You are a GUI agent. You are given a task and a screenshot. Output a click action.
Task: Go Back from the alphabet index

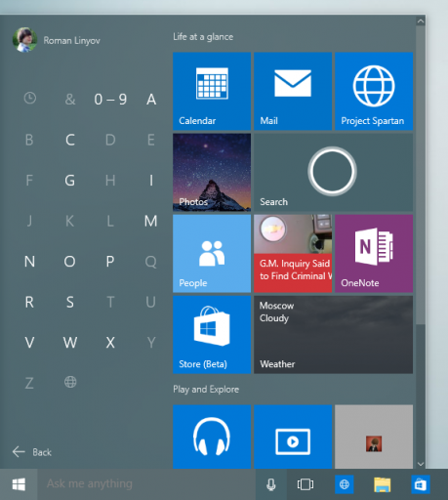coord(32,452)
